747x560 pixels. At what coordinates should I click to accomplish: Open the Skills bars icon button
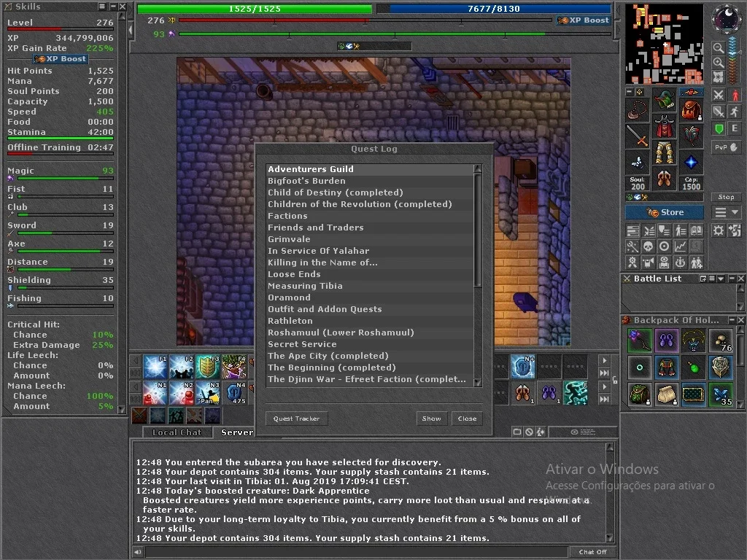coord(632,231)
